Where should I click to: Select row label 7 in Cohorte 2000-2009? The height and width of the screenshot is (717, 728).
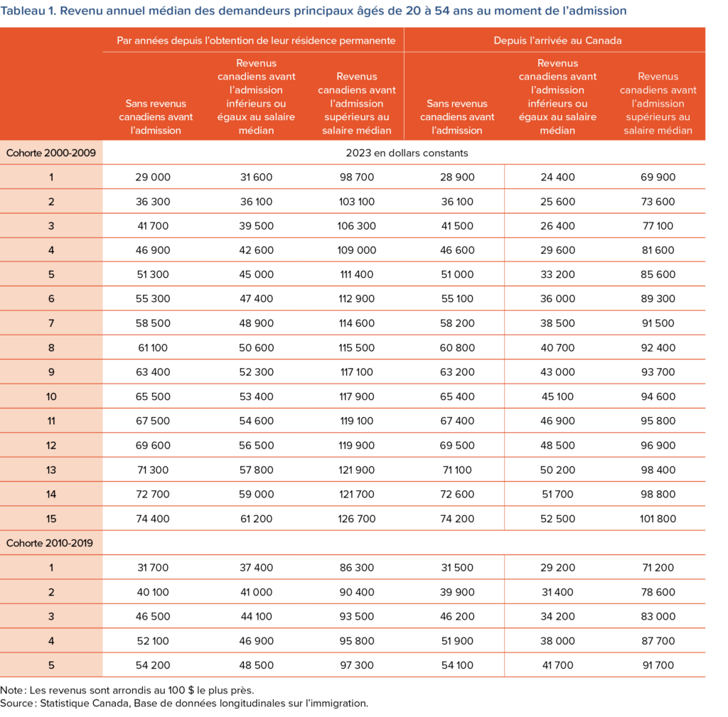51,323
